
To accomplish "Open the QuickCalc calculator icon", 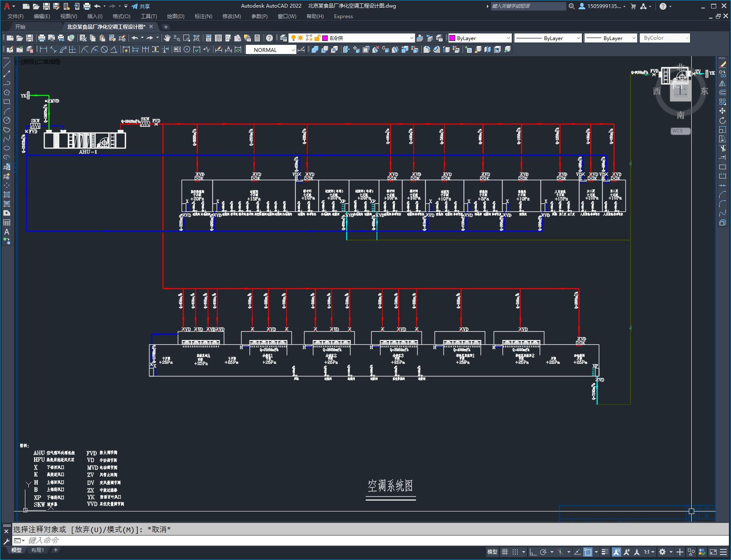I will [x=257, y=38].
